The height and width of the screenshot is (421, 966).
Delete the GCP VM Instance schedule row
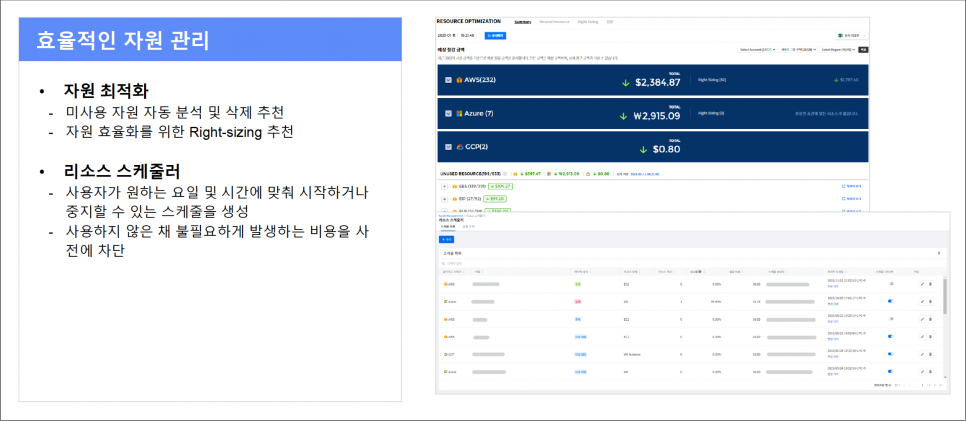(x=930, y=354)
